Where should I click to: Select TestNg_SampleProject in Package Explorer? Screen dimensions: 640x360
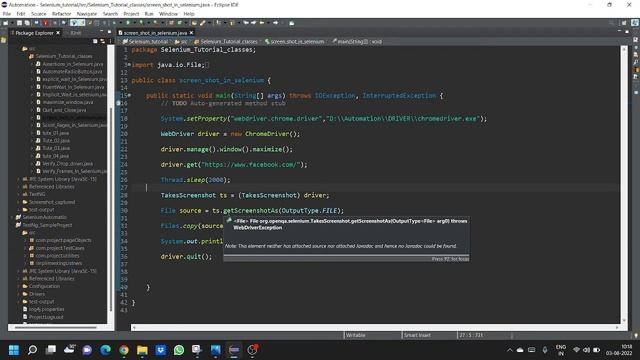[x=47, y=225]
